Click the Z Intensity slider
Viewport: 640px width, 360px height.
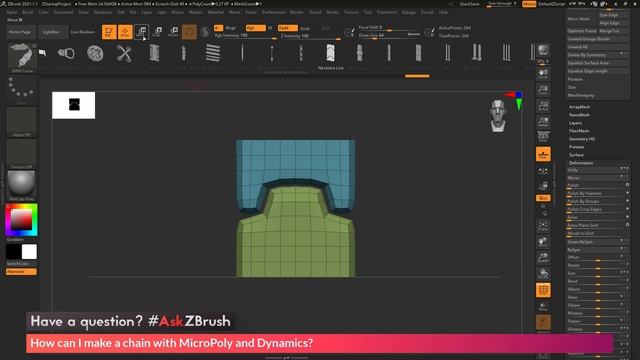310,36
